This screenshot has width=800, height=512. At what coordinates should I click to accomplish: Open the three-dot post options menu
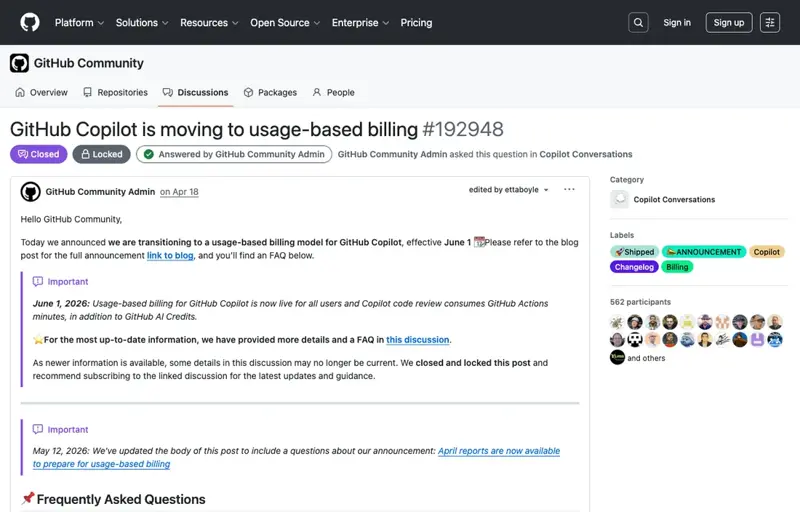coord(569,189)
